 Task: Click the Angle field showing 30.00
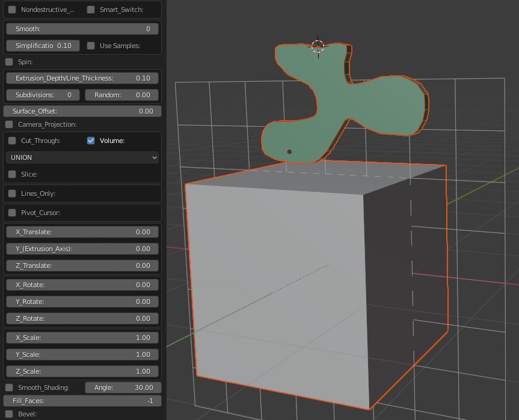point(123,388)
